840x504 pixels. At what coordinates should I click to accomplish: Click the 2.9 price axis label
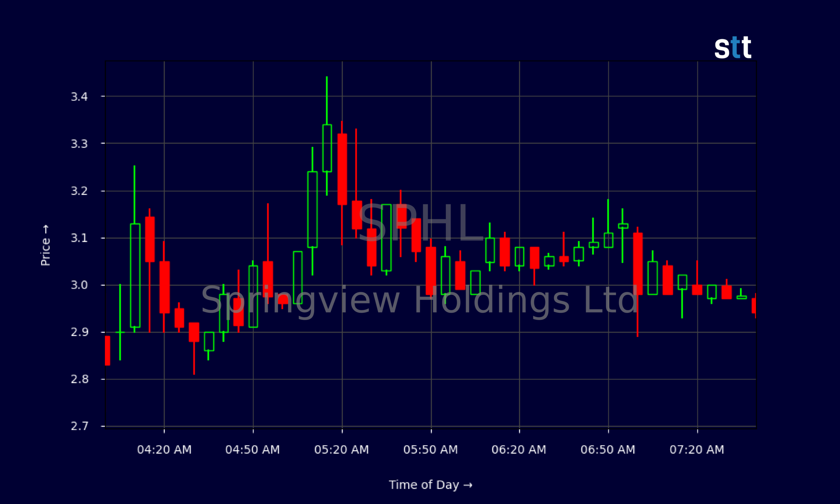(79, 332)
